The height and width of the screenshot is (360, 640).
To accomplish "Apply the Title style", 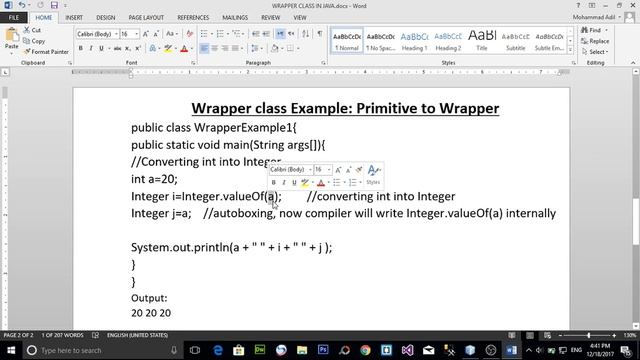I will (x=482, y=41).
